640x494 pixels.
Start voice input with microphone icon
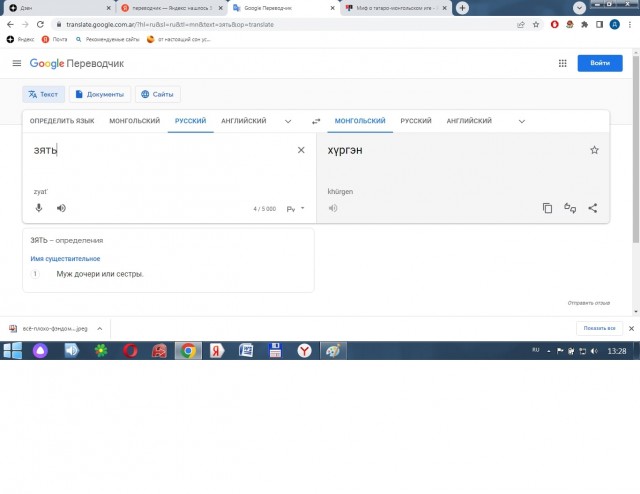(x=39, y=208)
